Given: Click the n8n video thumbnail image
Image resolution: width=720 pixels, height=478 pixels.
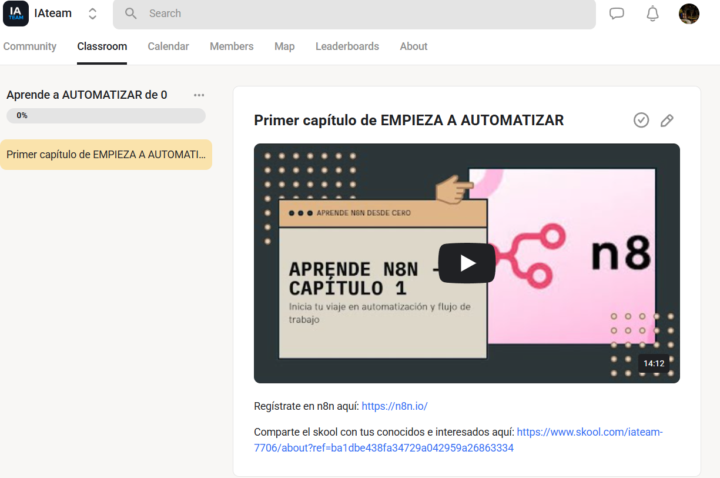Looking at the screenshot, I should click(x=467, y=263).
